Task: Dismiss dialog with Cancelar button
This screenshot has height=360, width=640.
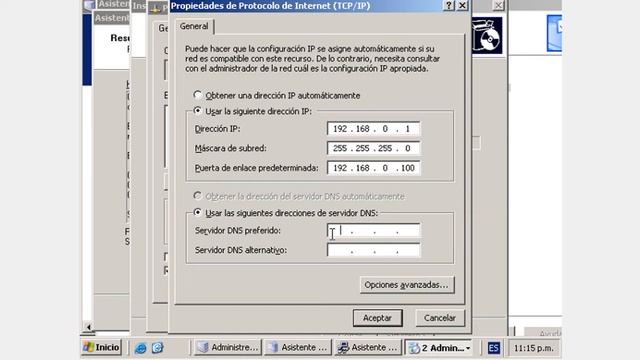Action: (440, 318)
